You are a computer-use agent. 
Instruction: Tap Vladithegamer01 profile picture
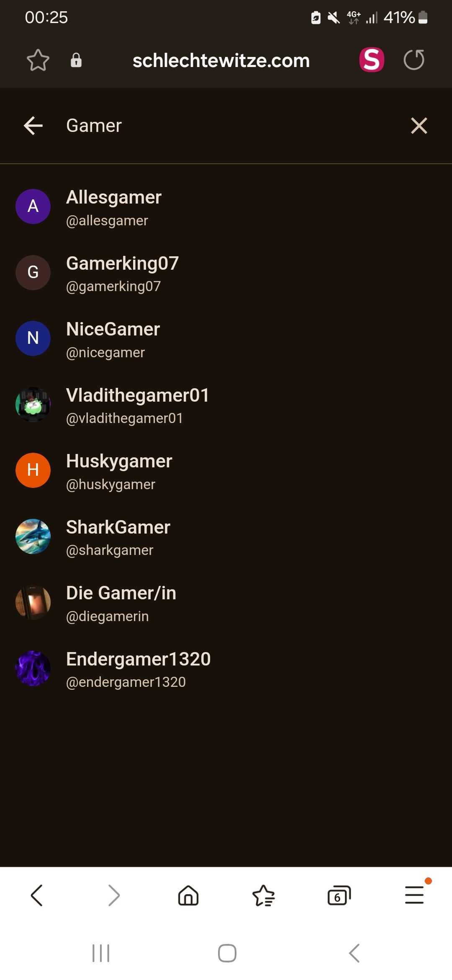coord(33,405)
